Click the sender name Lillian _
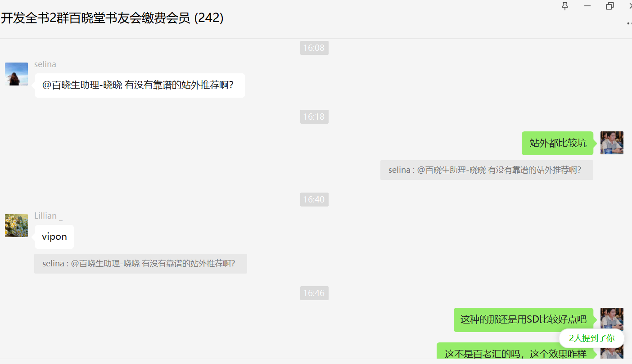 pyautogui.click(x=48, y=216)
